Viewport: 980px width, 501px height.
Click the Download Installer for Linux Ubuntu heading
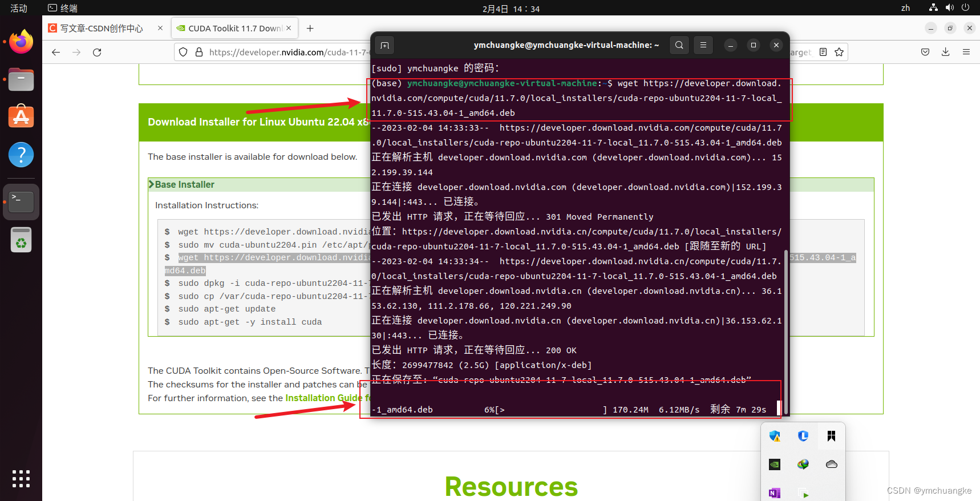coord(258,122)
